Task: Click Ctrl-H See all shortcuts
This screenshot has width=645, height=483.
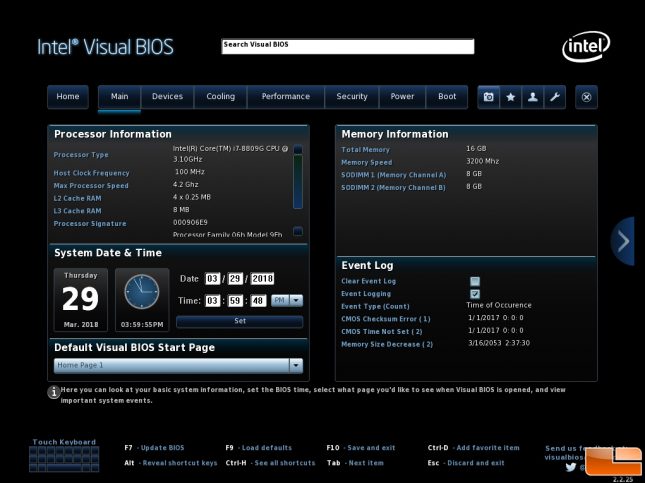Action: 270,463
